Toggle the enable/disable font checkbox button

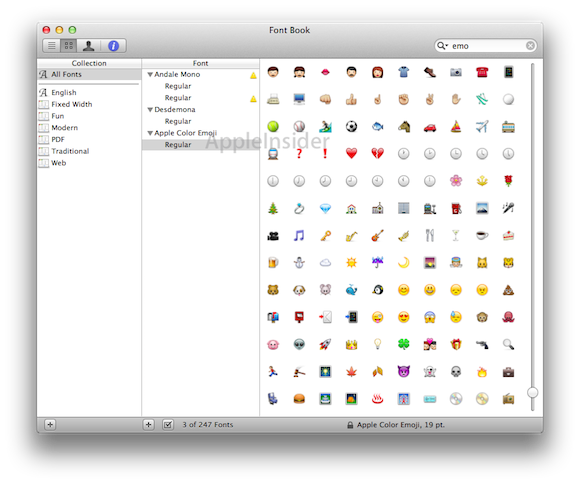(168, 424)
